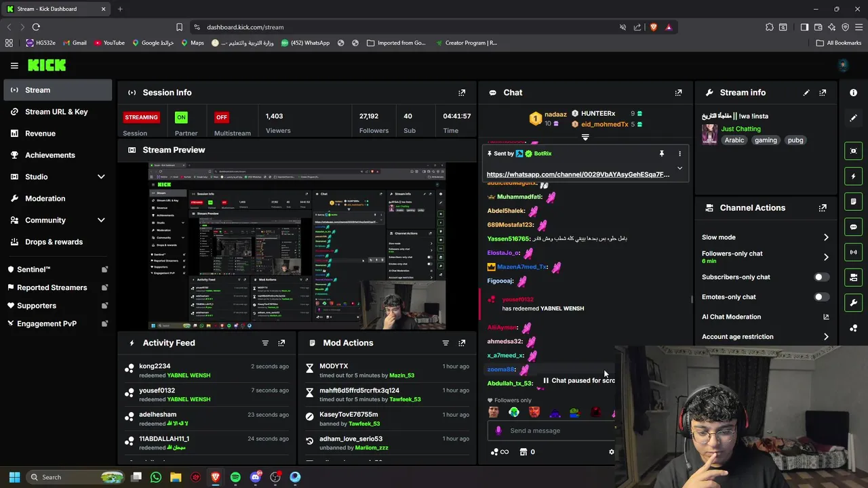
Task: Open the pinned message three-dot menu
Action: [679, 154]
